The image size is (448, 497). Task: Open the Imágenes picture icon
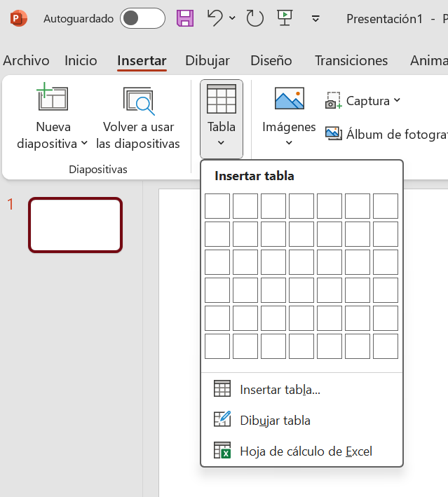tap(289, 100)
